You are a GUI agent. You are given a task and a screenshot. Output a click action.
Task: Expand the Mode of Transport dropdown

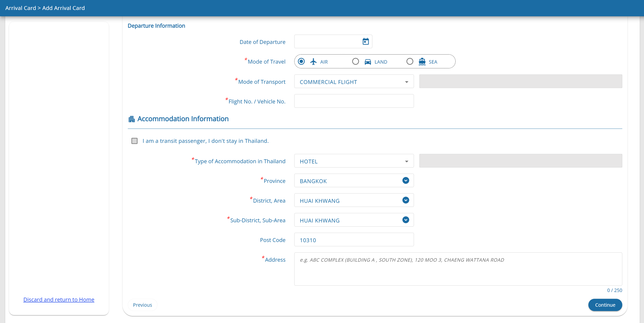click(354, 81)
